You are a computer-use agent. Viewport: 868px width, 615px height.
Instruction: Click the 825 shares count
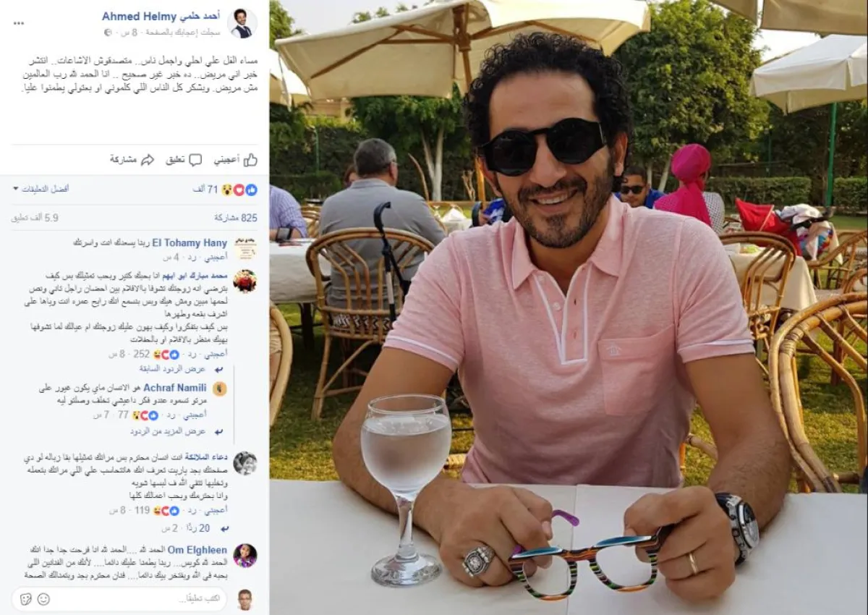[236, 217]
